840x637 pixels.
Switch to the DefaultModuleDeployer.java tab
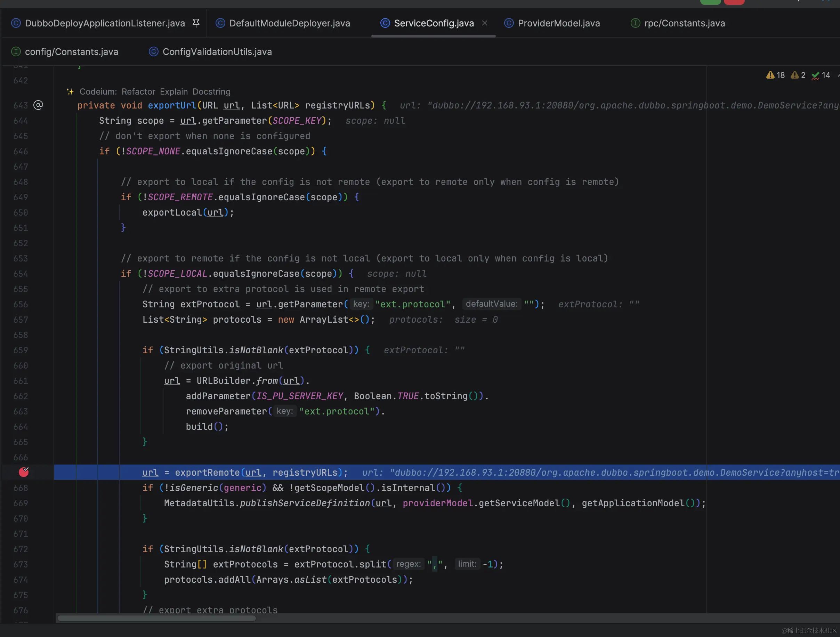pos(289,23)
